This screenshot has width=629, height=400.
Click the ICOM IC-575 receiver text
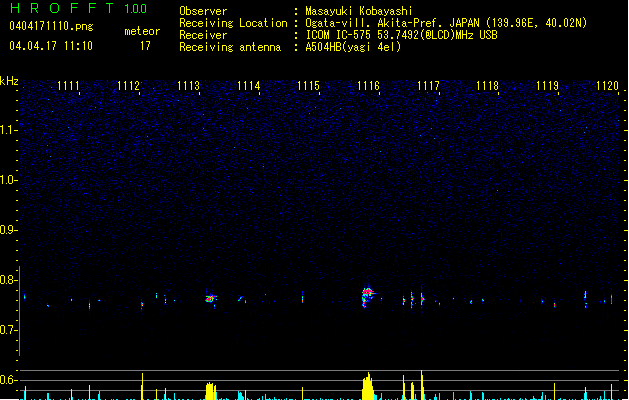[x=401, y=35]
